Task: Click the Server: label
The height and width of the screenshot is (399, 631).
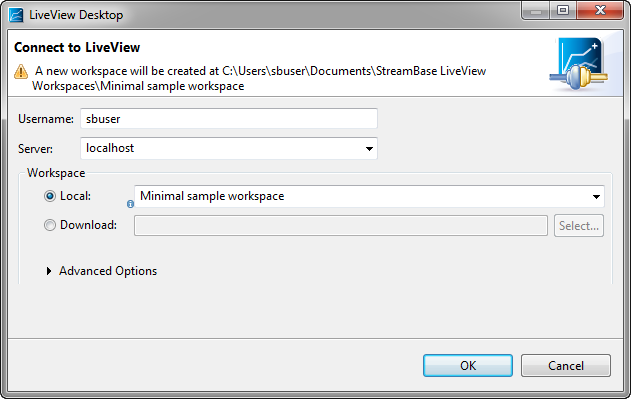Action: pos(35,149)
